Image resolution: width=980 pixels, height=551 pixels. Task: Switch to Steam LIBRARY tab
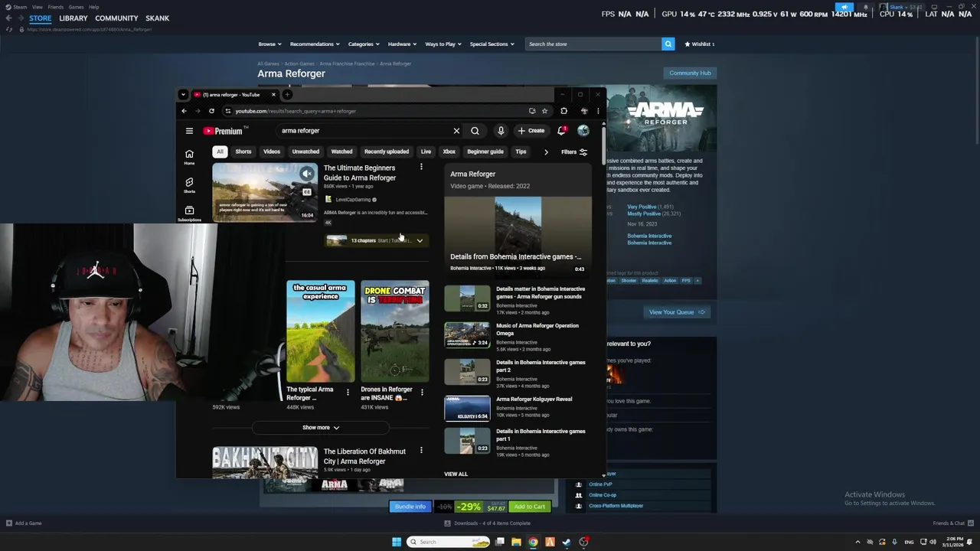[73, 18]
